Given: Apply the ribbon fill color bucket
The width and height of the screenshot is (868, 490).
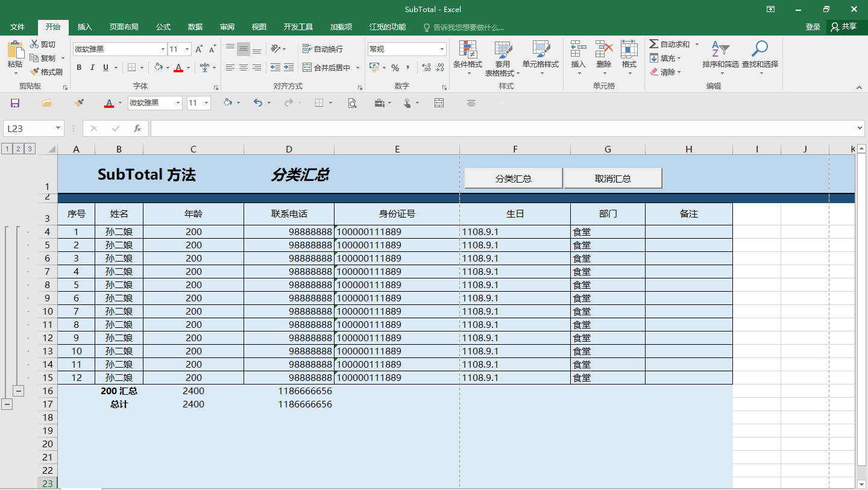Looking at the screenshot, I should coord(158,68).
